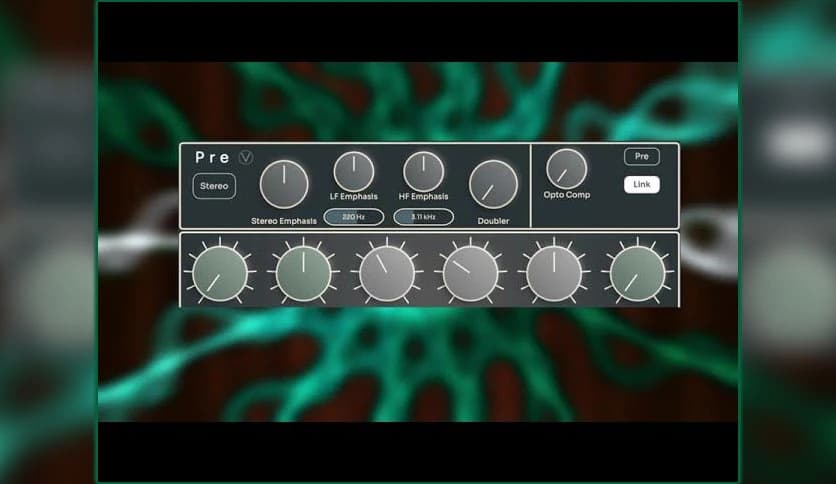
Task: Click the first knob in the bottom row
Action: click(220, 273)
